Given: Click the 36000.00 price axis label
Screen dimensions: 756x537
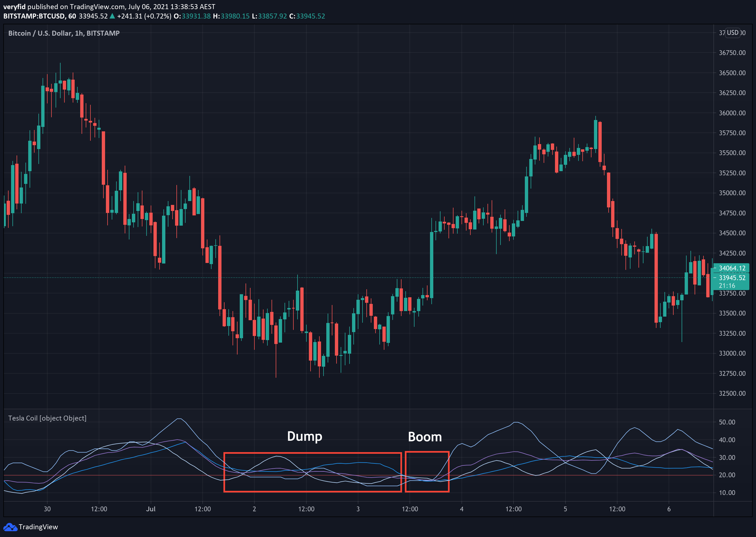Looking at the screenshot, I should [x=732, y=113].
